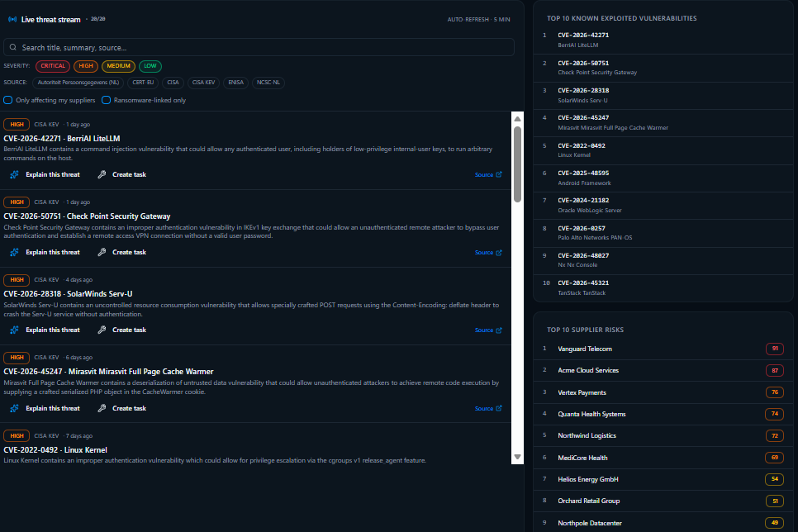
Task: Select CVE-2026-45247 in top exploited list
Action: tap(663, 123)
